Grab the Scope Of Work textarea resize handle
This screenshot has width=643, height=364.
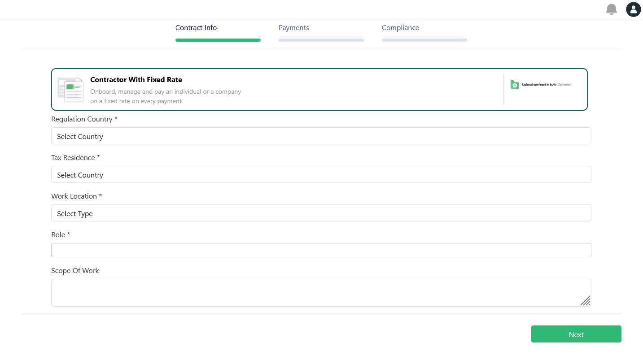tap(585, 300)
